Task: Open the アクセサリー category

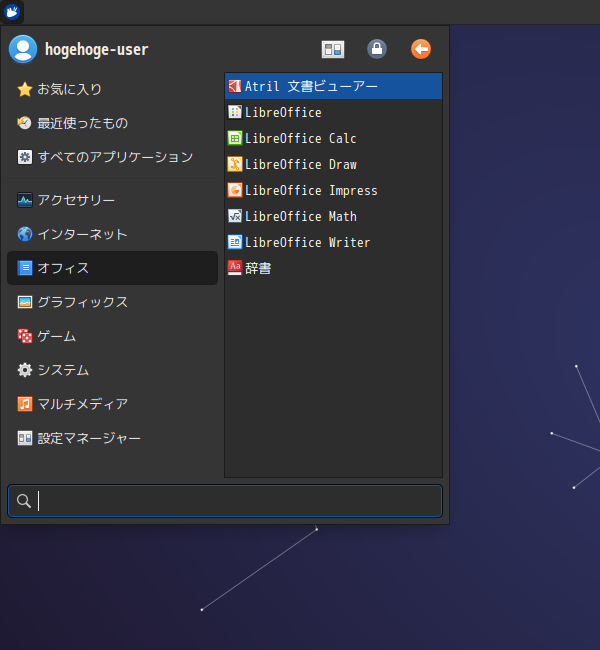Action: tap(112, 200)
